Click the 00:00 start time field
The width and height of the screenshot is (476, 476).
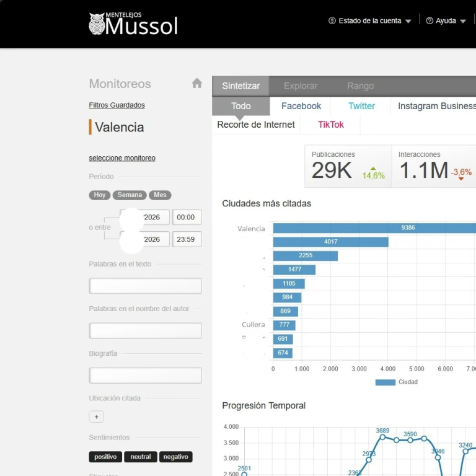click(187, 217)
